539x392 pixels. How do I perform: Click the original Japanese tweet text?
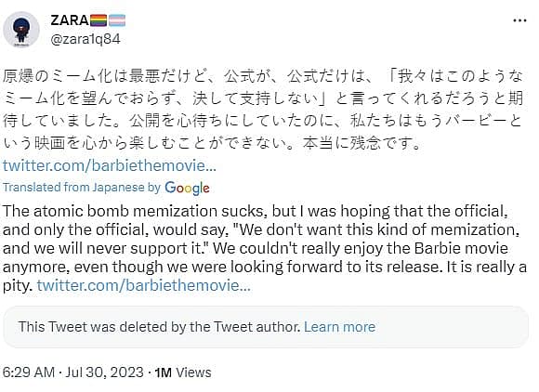(x=263, y=110)
